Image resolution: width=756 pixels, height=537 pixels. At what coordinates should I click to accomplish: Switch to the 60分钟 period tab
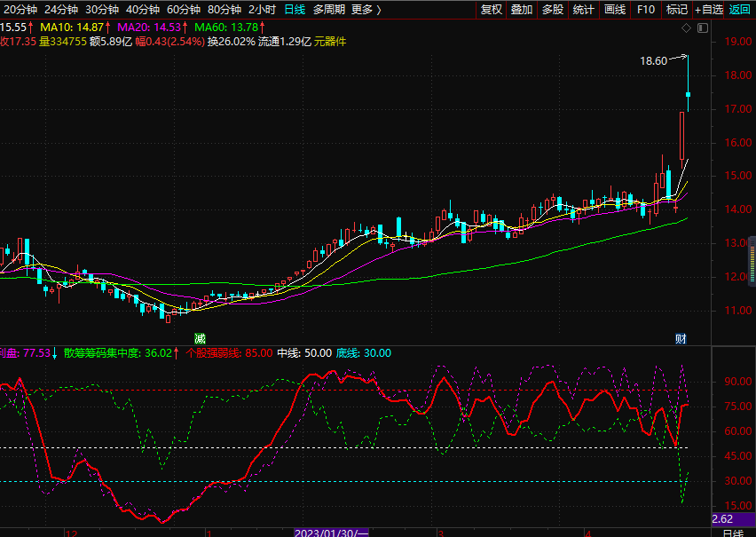point(184,10)
